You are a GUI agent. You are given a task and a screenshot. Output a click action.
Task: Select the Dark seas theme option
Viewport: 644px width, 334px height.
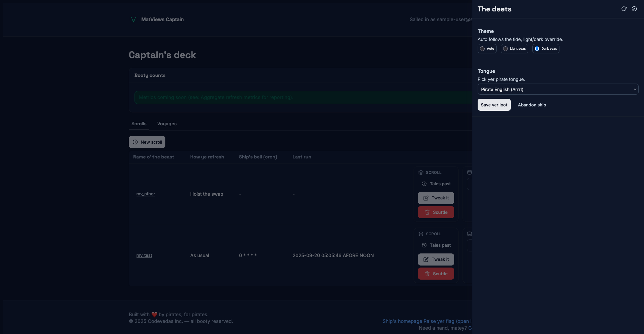(537, 49)
